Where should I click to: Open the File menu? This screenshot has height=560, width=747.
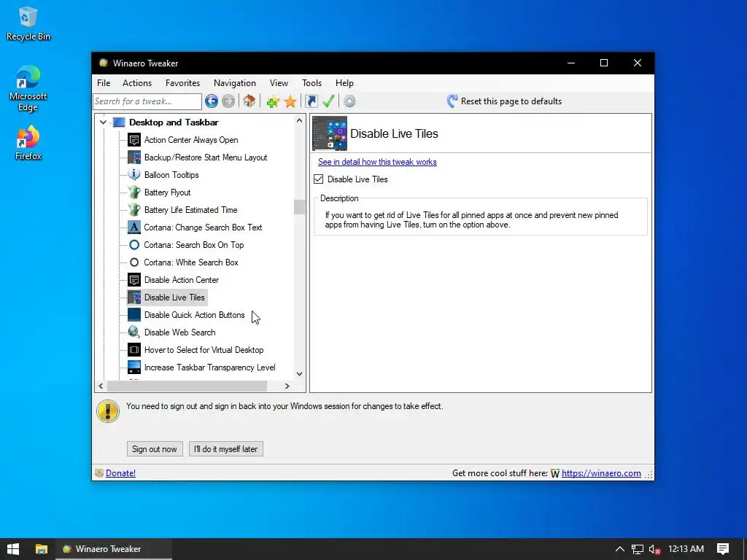click(x=104, y=83)
